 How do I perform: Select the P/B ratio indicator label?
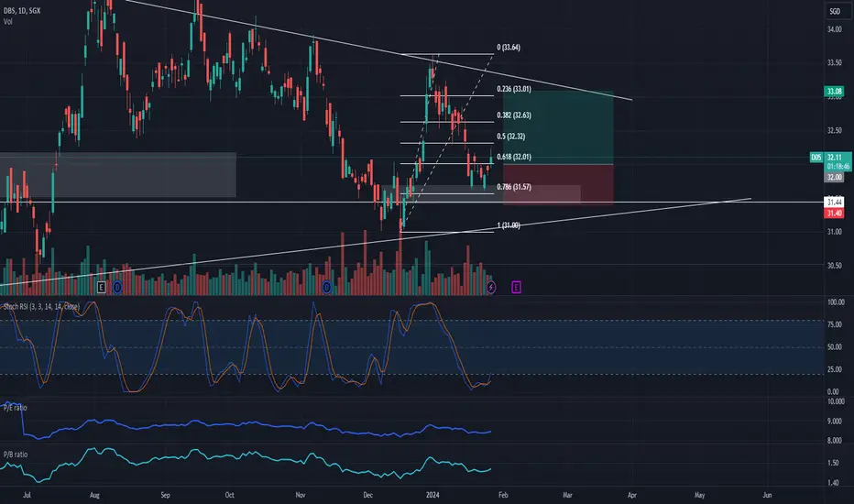tap(16, 455)
